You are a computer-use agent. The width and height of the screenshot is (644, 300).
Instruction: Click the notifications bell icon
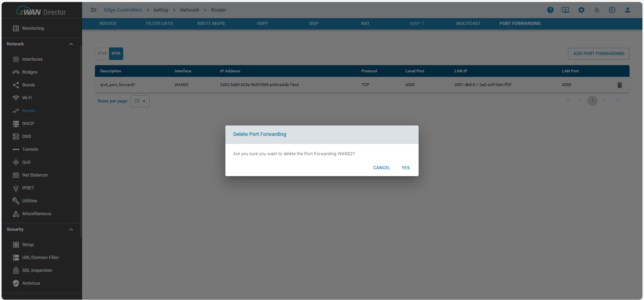597,10
